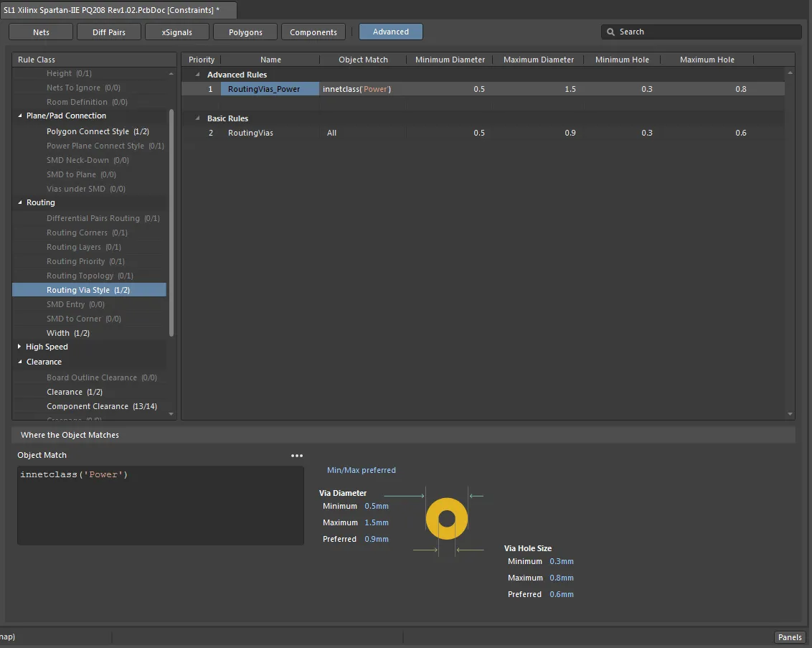Collapse the Routing category
The width and height of the screenshot is (812, 648).
[x=20, y=202]
